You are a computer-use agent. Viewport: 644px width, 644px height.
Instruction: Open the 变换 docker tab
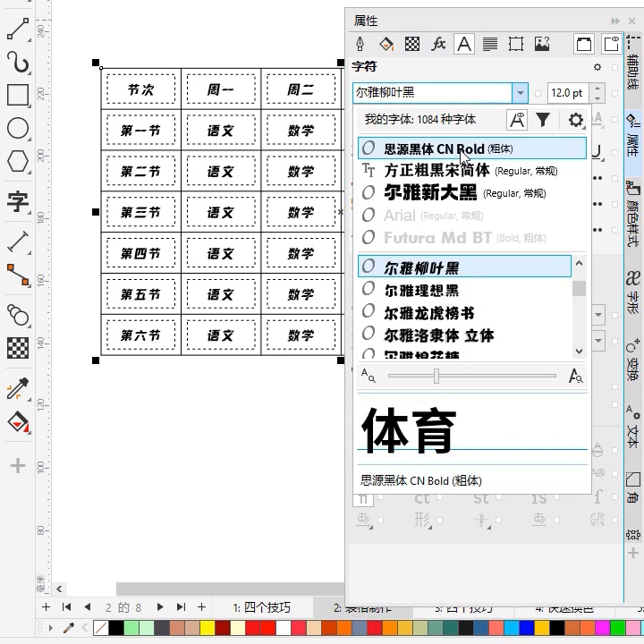pos(633,360)
